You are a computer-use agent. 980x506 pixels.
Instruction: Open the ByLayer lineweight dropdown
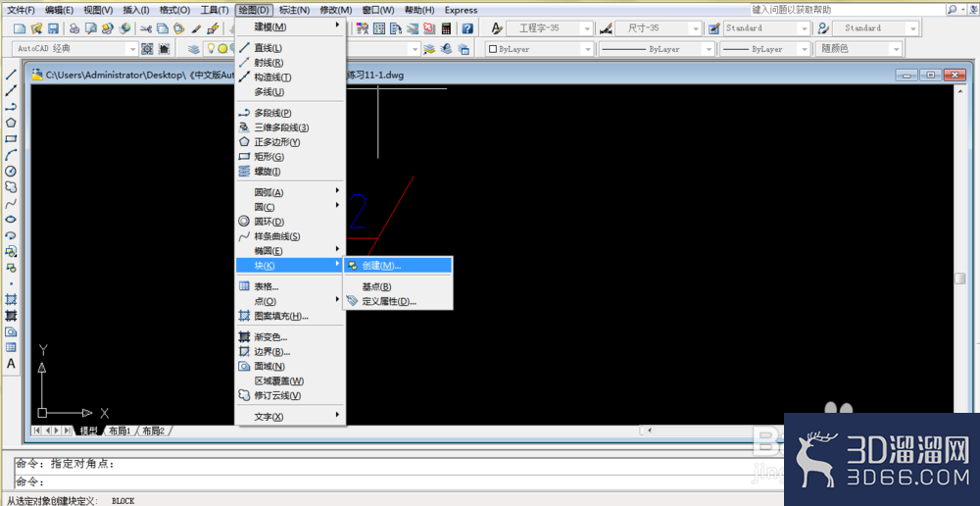point(764,49)
